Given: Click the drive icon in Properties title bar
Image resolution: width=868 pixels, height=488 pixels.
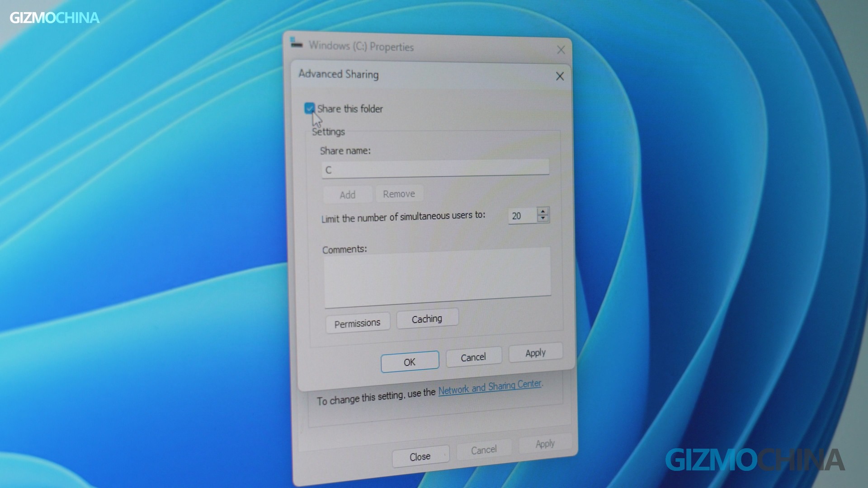Looking at the screenshot, I should click(x=296, y=43).
